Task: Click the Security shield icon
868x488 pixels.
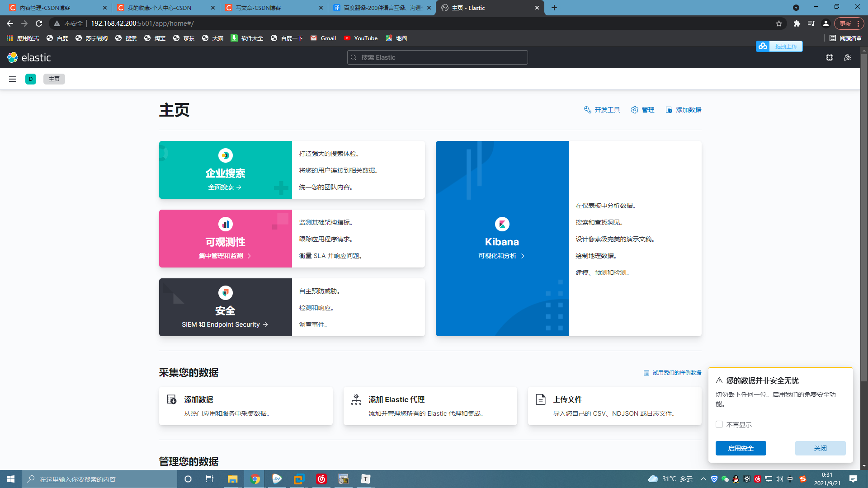Action: click(225, 293)
